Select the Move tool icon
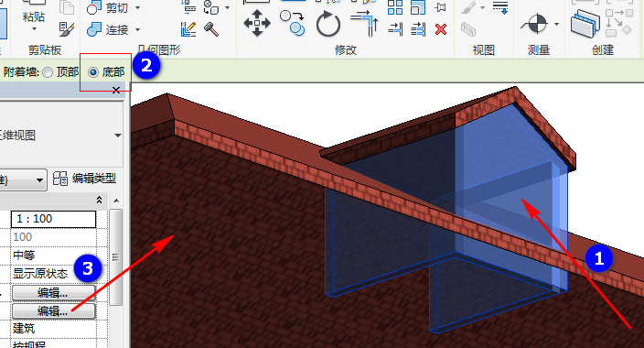 [x=257, y=23]
